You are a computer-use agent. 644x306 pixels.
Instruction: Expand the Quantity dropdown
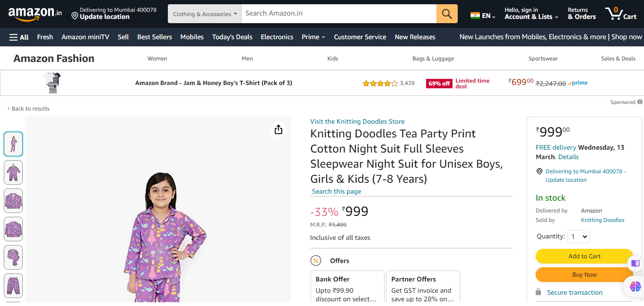click(x=579, y=237)
